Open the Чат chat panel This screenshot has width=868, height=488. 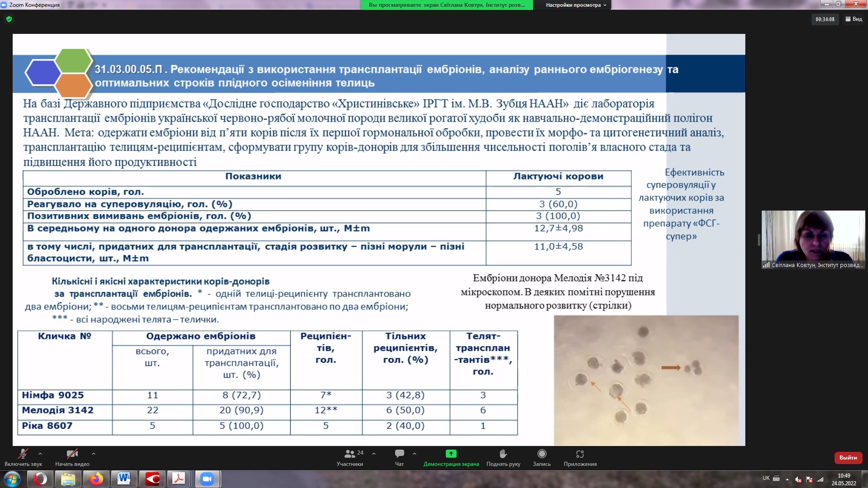point(400,457)
